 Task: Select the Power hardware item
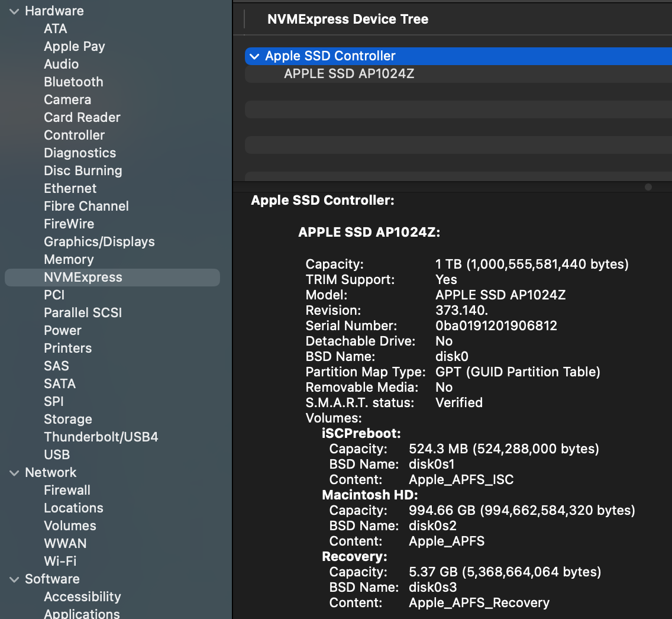pyautogui.click(x=63, y=331)
